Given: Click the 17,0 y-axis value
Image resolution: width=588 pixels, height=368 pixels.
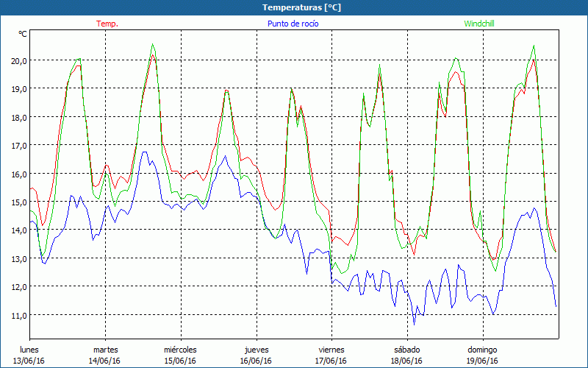Looking at the screenshot, I should tap(18, 145).
